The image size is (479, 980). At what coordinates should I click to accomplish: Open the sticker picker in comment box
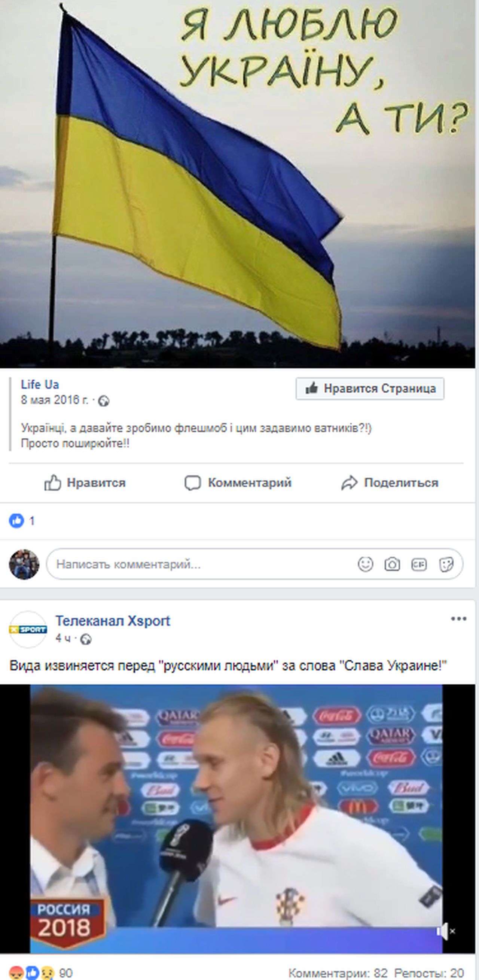pyautogui.click(x=446, y=564)
